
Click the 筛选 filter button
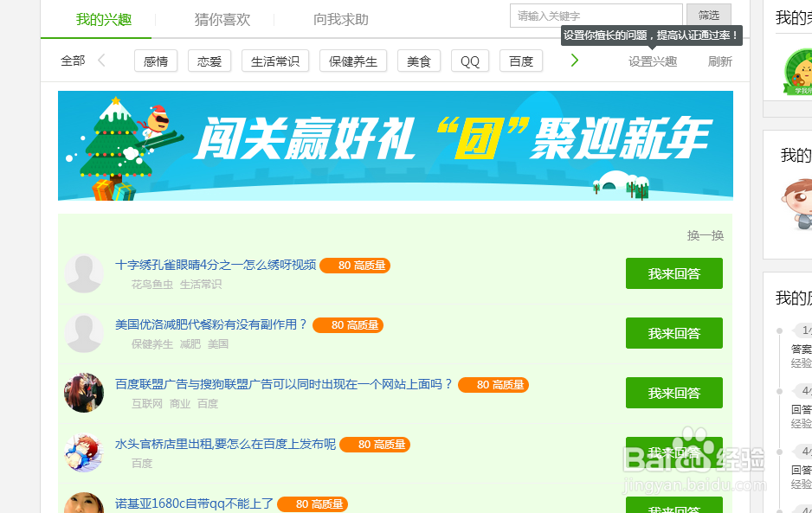point(709,16)
